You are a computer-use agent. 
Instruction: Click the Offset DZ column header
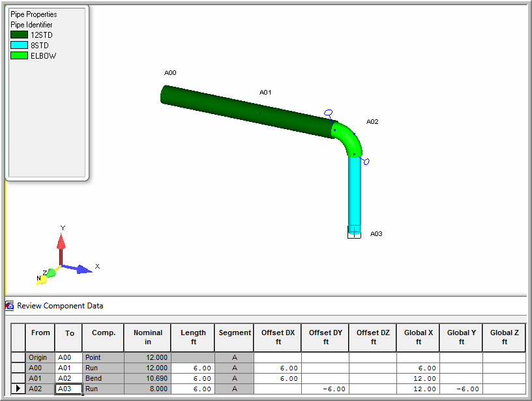click(372, 338)
